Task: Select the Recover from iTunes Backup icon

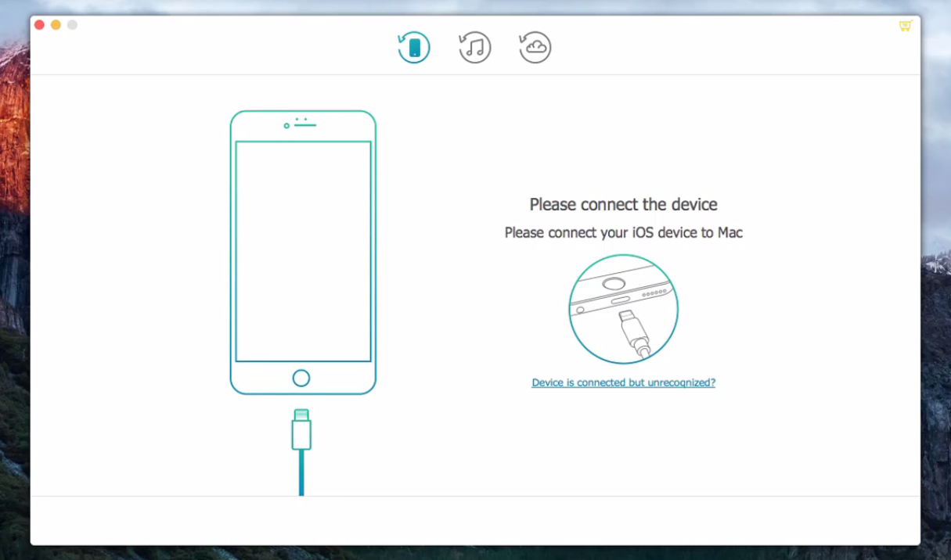Action: pyautogui.click(x=474, y=47)
